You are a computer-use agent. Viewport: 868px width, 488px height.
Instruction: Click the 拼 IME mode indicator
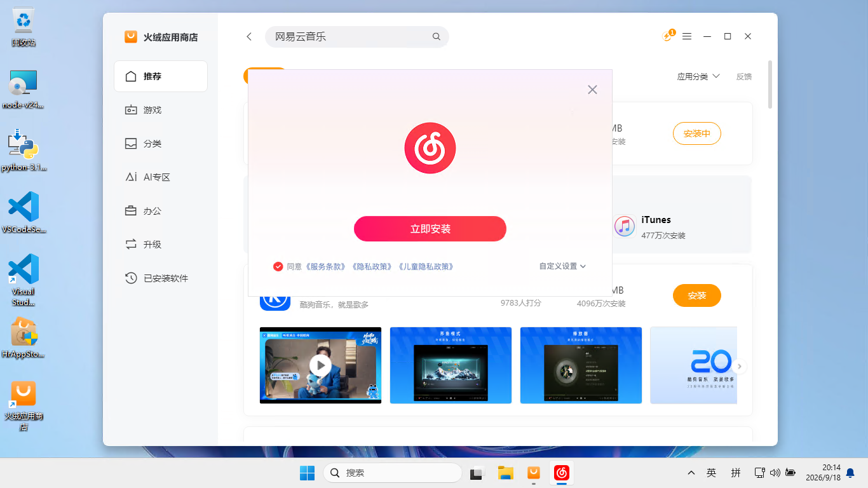pos(736,473)
